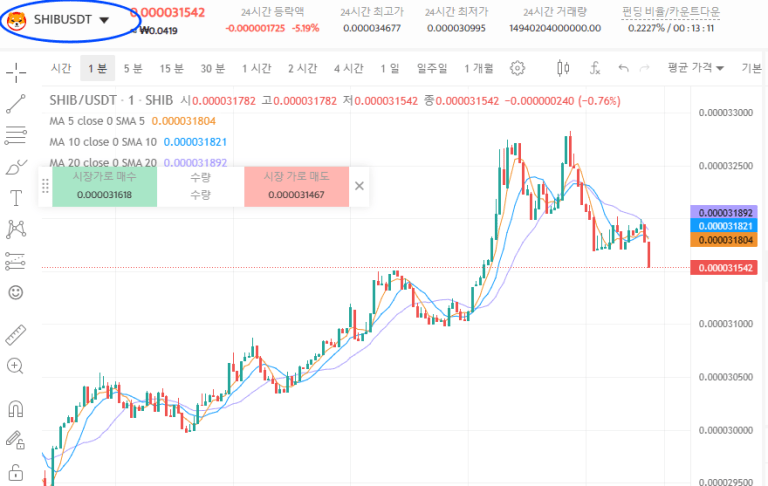Viewport: 768px width, 486px height.
Task: Click the red market sell button
Action: coord(296,187)
